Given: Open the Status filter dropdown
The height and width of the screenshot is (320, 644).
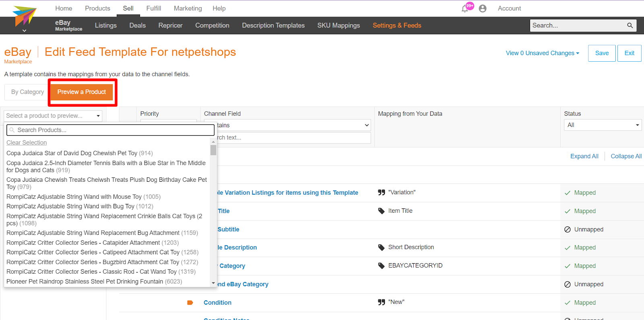Looking at the screenshot, I should click(x=603, y=125).
